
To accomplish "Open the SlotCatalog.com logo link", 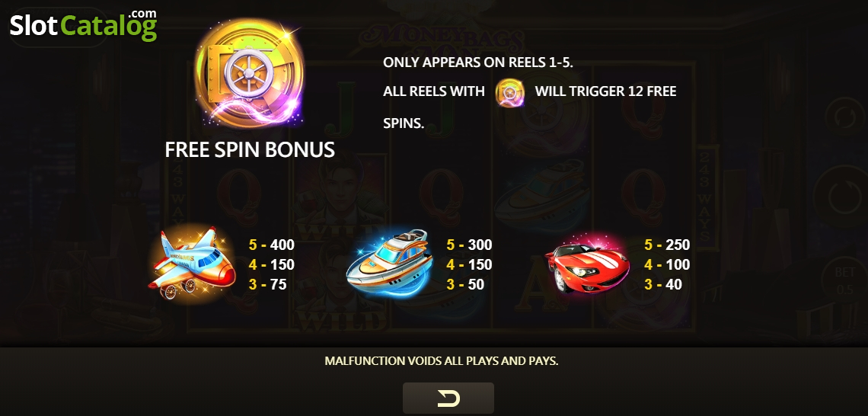I will point(83,25).
